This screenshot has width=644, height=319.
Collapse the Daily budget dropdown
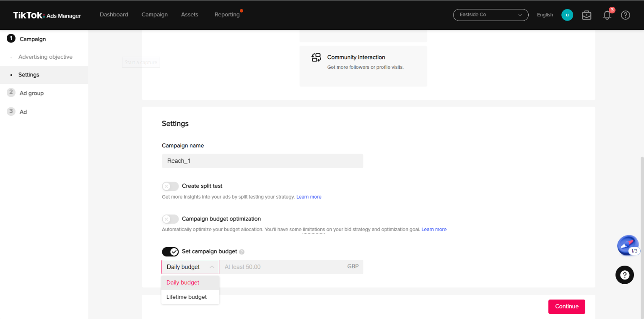coord(190,267)
